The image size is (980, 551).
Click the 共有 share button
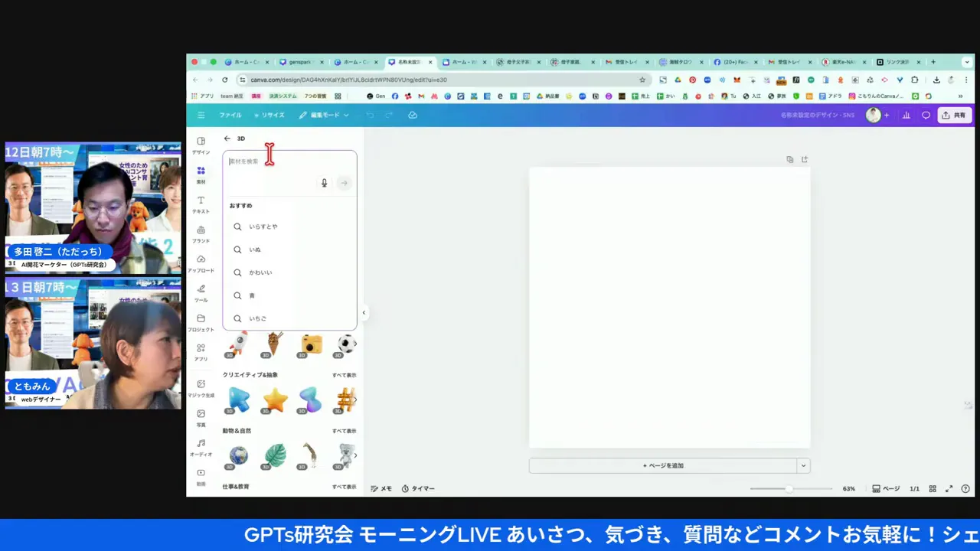(955, 115)
